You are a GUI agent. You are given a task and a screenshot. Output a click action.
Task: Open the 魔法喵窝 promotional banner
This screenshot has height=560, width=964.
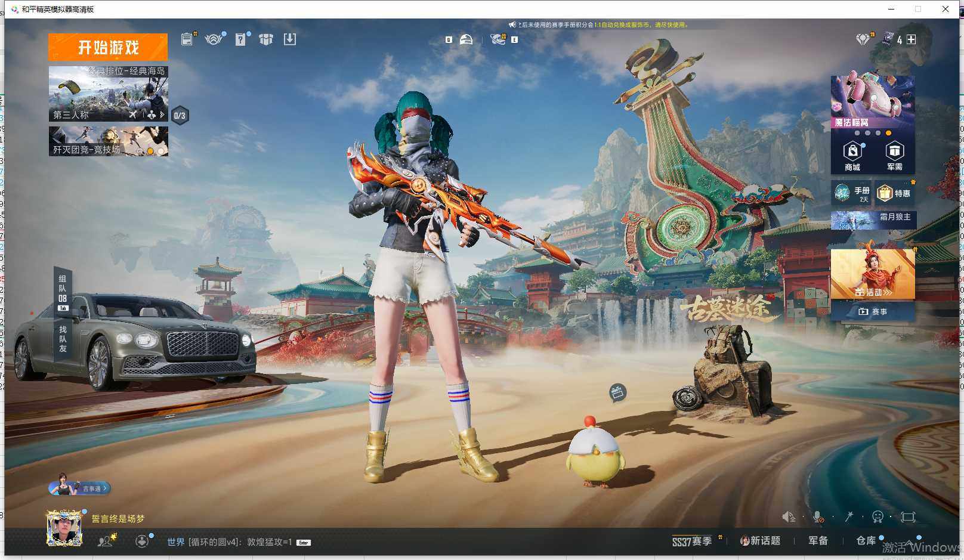tap(873, 101)
